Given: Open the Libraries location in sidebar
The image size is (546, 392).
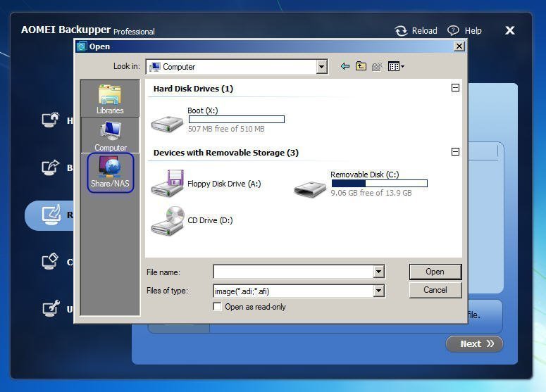Looking at the screenshot, I should (x=110, y=99).
